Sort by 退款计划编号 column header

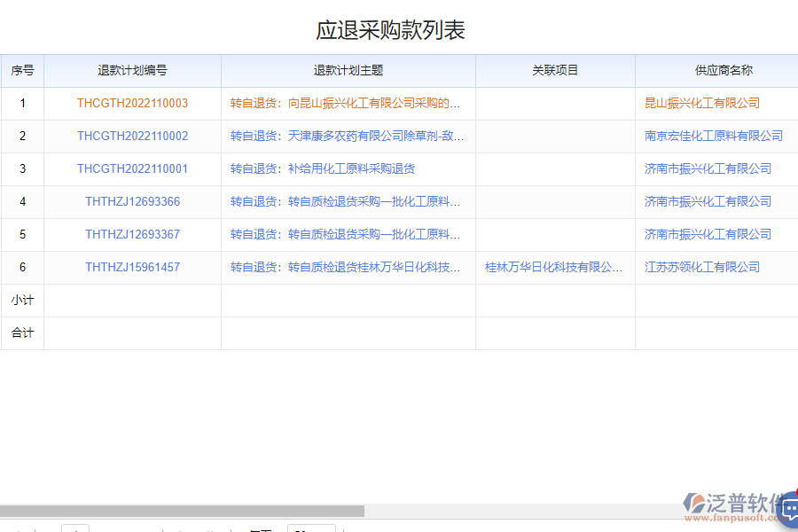[x=132, y=70]
